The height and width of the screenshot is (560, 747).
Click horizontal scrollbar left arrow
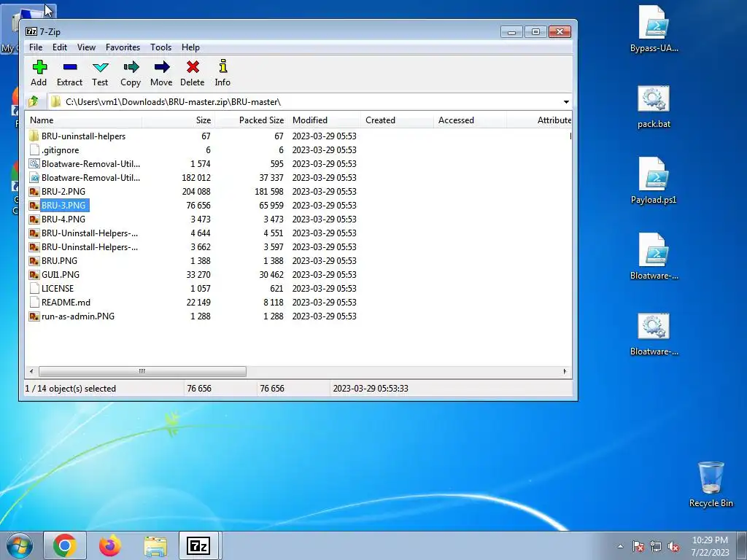coord(31,371)
